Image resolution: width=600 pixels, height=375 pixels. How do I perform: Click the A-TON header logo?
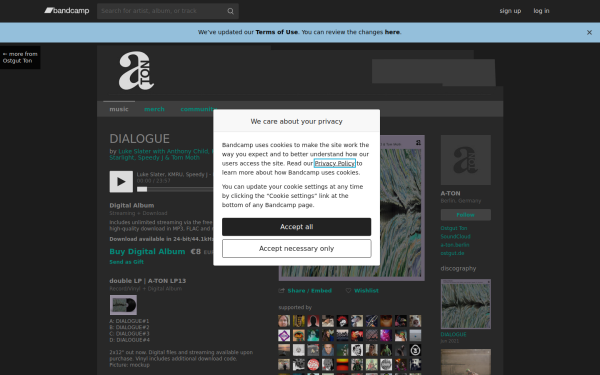coord(137,71)
